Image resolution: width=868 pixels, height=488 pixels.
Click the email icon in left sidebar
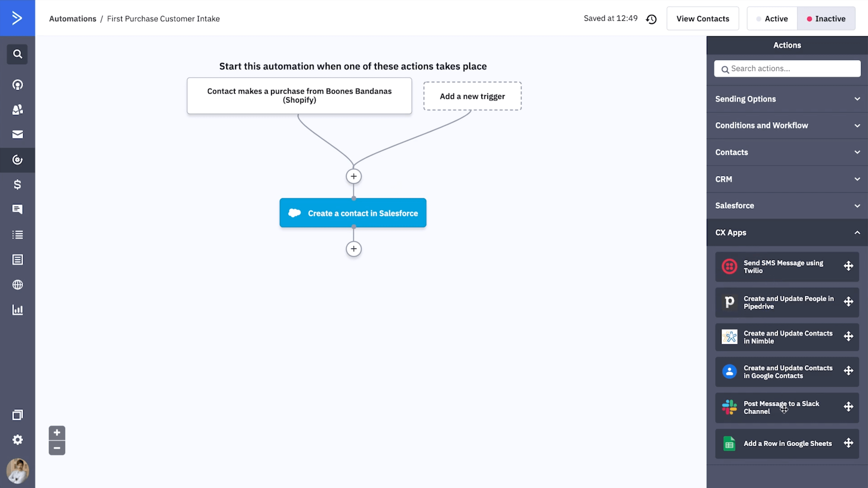click(17, 135)
